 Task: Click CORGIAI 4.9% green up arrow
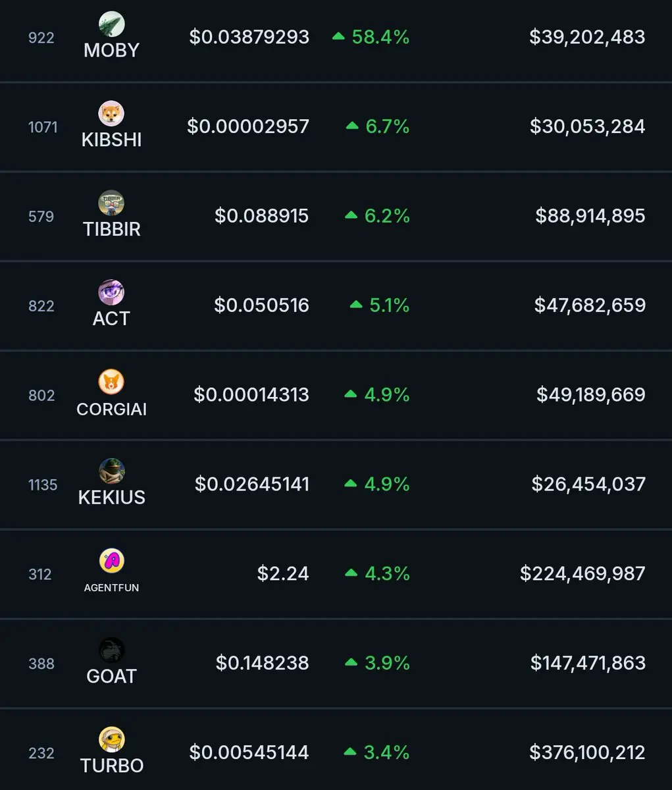point(351,394)
